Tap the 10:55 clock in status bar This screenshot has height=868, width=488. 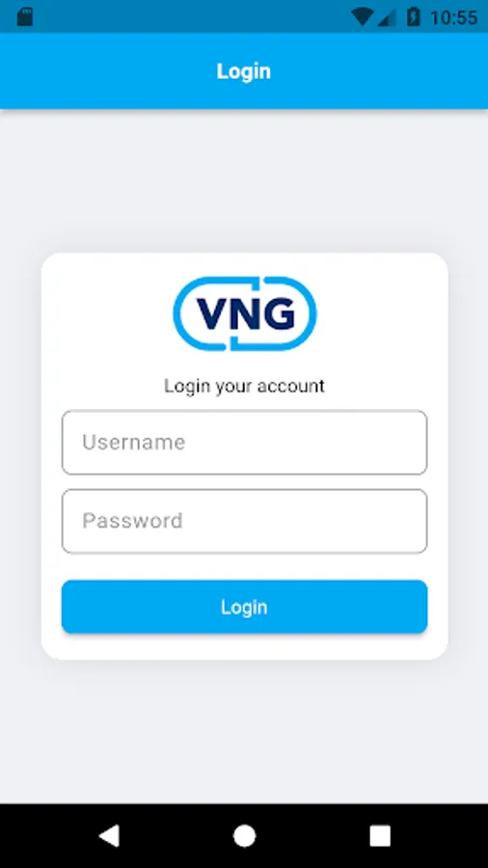tap(453, 17)
